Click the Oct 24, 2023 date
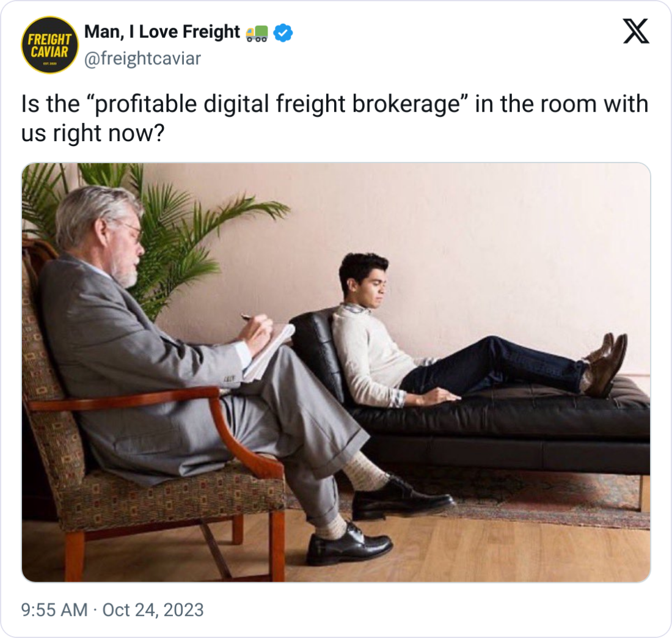The image size is (672, 638). [x=153, y=610]
